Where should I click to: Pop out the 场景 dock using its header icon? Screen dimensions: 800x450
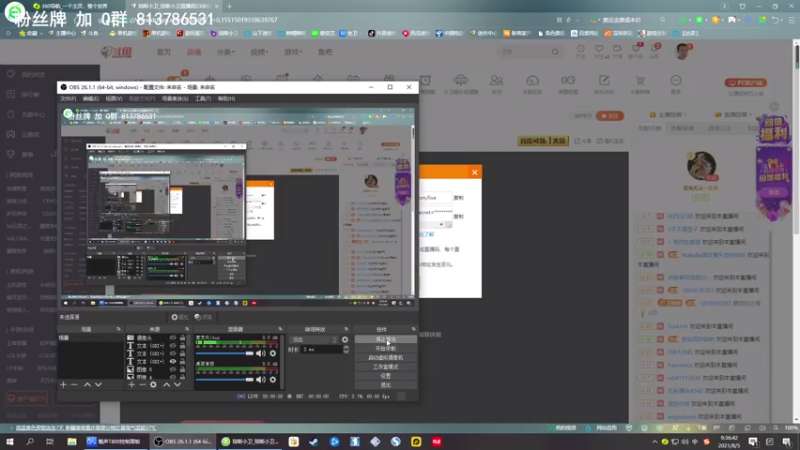tap(118, 329)
